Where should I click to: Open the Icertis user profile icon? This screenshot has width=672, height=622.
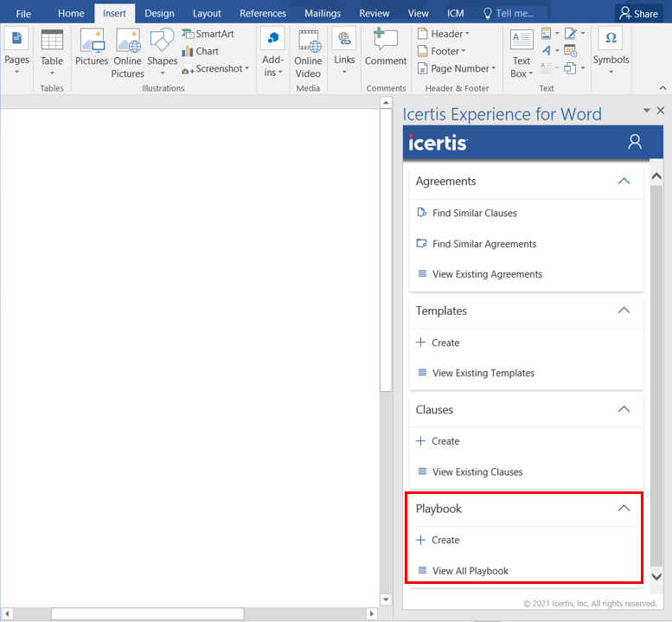[635, 142]
